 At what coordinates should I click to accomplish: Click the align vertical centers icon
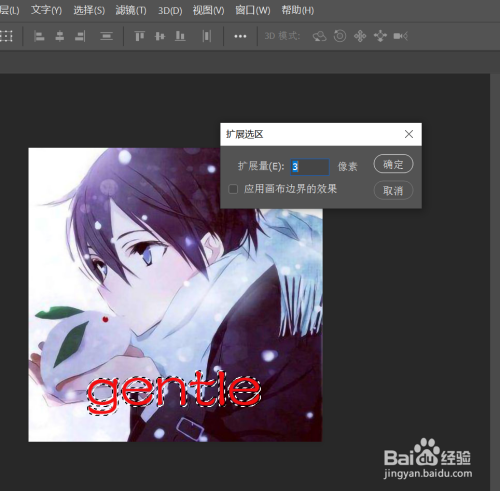point(160,36)
